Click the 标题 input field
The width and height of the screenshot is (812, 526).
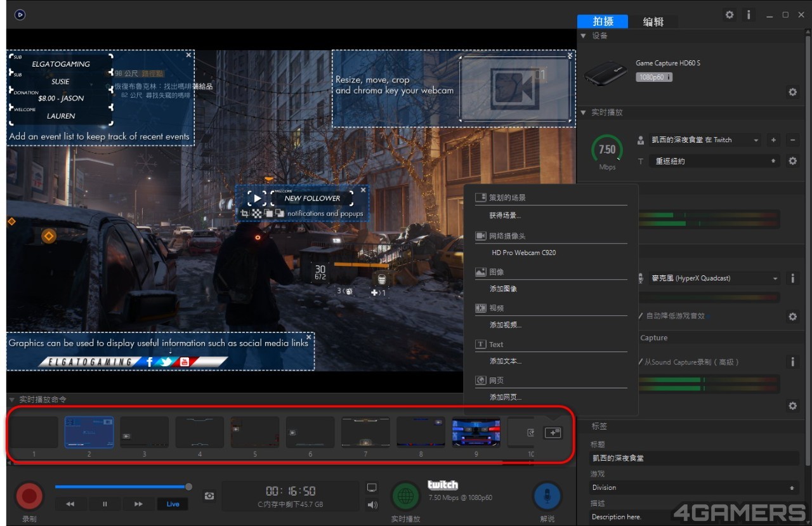click(x=694, y=458)
